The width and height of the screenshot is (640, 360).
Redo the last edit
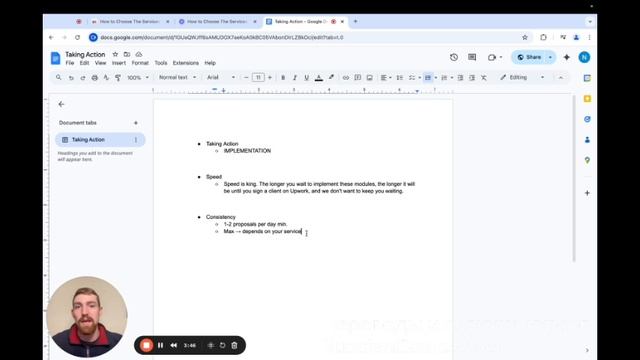click(83, 78)
